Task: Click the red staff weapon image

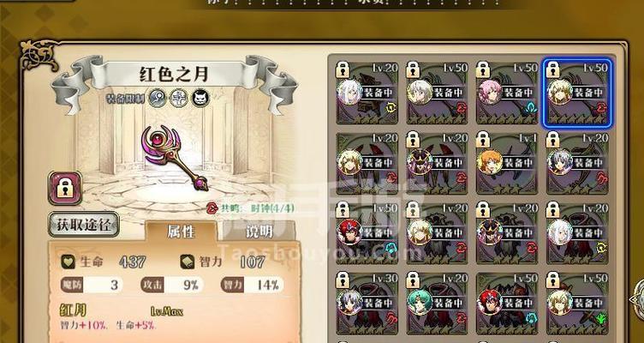Action: tap(172, 157)
